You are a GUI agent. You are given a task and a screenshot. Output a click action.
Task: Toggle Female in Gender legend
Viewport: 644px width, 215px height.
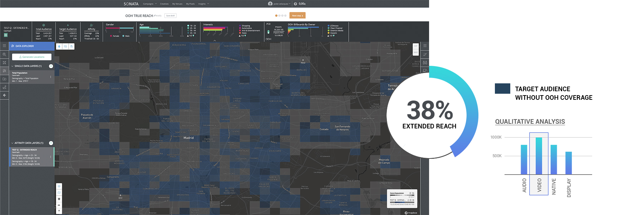coord(115,36)
